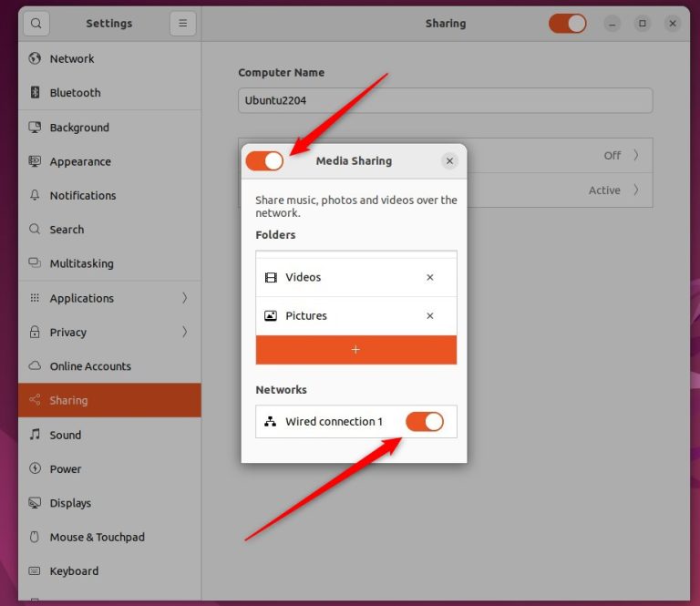
Task: Go to Background settings
Action: tap(109, 128)
